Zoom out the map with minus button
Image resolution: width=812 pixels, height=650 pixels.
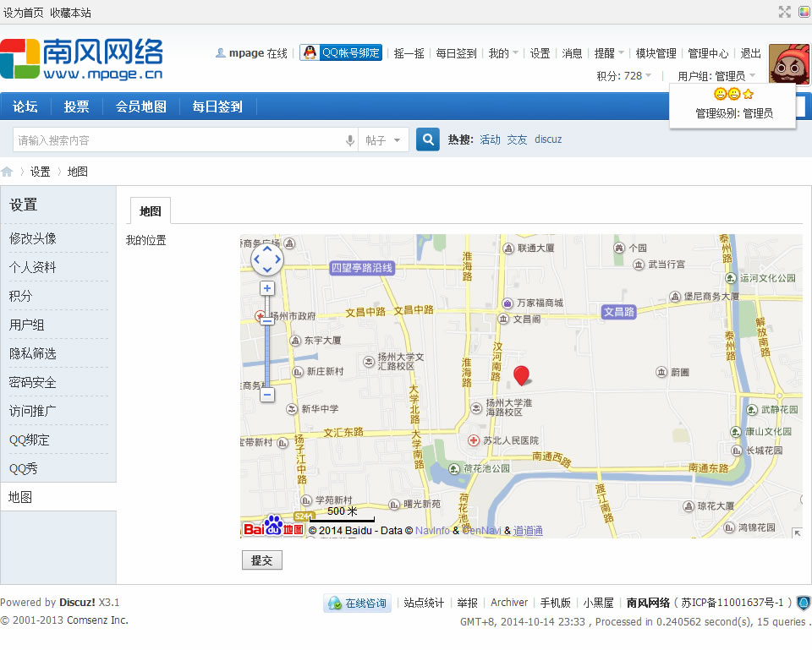(267, 394)
